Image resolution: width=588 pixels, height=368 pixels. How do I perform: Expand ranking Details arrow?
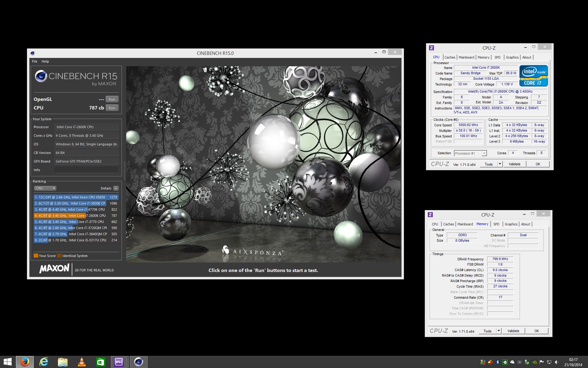[x=116, y=188]
